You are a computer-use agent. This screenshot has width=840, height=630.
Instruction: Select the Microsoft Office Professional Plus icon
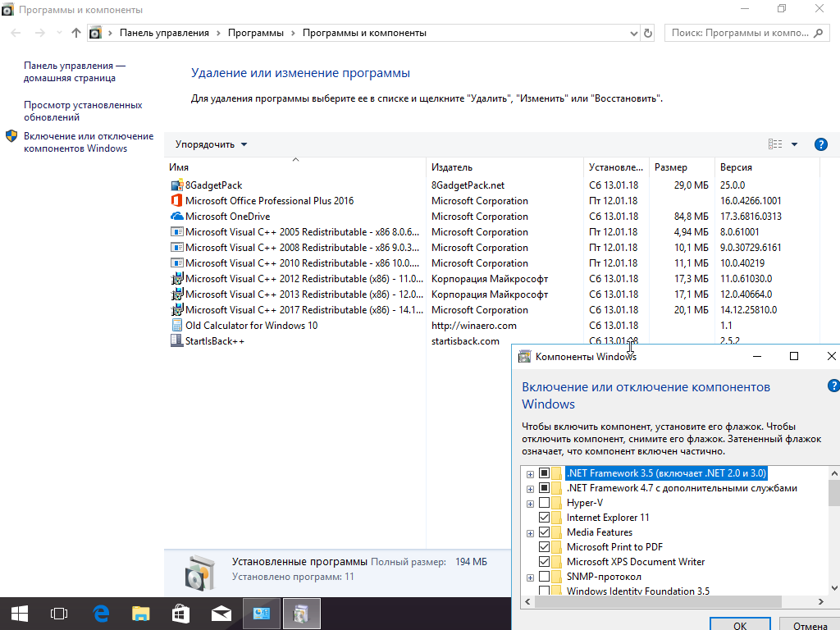click(x=176, y=201)
